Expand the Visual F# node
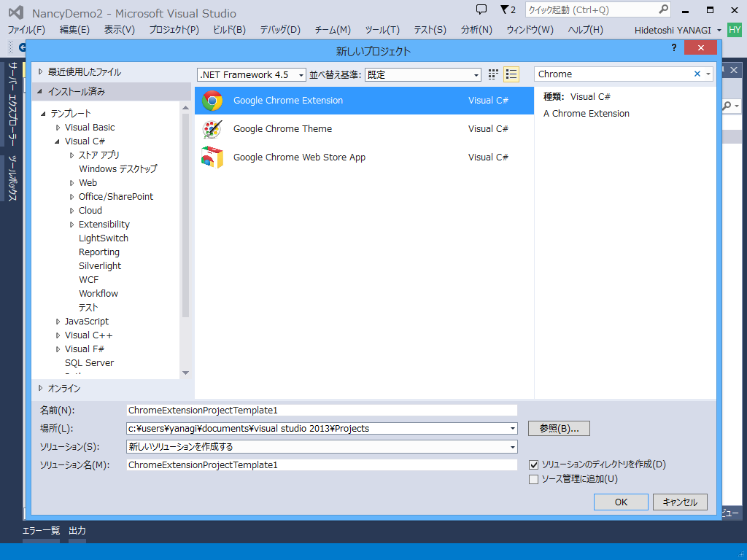The height and width of the screenshot is (560, 747). (58, 349)
